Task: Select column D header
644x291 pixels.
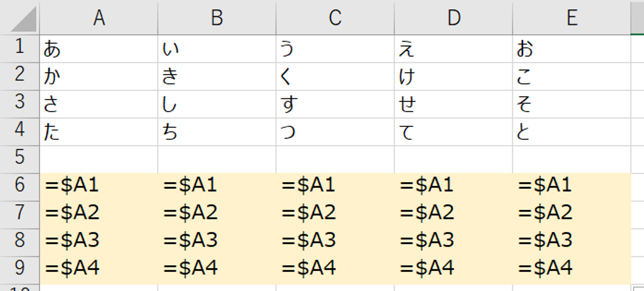Action: pos(454,18)
